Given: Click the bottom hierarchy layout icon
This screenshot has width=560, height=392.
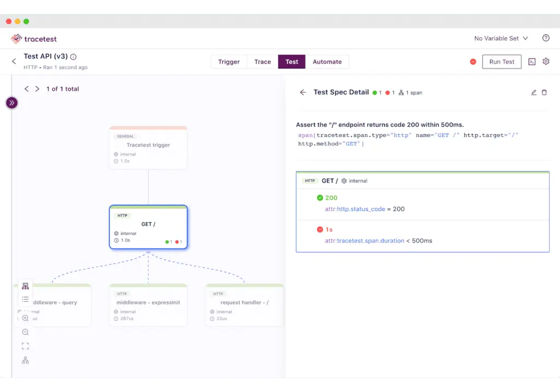Looking at the screenshot, I should (x=25, y=360).
